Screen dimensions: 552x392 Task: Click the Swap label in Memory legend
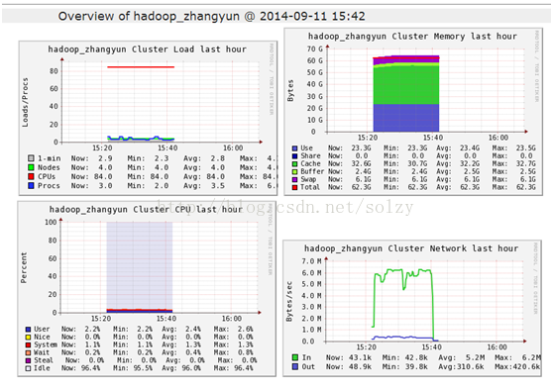pyautogui.click(x=308, y=179)
